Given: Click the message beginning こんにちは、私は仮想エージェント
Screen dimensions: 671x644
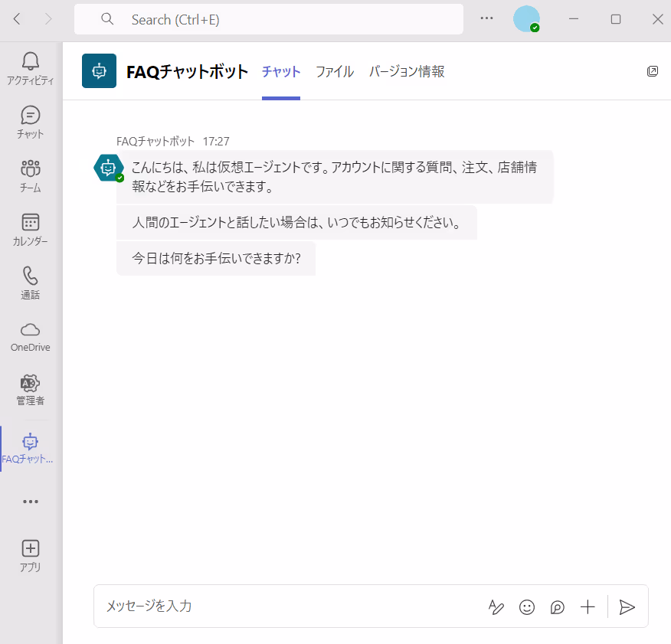Looking at the screenshot, I should click(x=335, y=177).
